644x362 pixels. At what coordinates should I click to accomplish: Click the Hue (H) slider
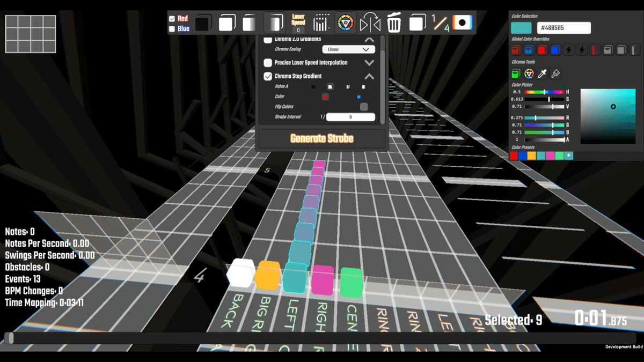(x=544, y=92)
